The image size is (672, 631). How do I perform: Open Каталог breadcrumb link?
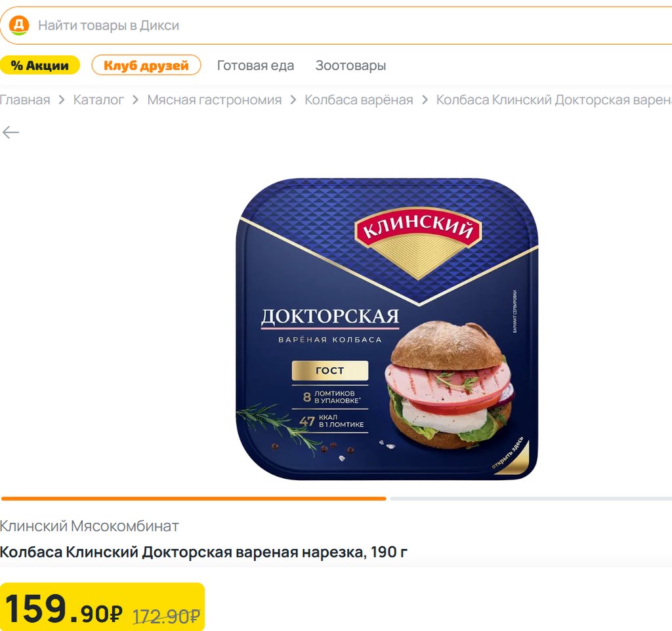98,100
